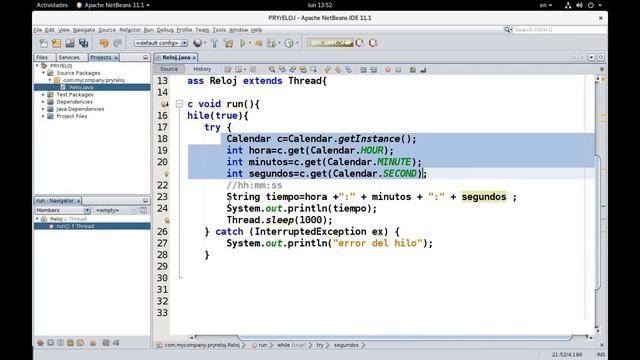This screenshot has height=360, width=640.
Task: Switch editor to Source view
Action: 169,69
